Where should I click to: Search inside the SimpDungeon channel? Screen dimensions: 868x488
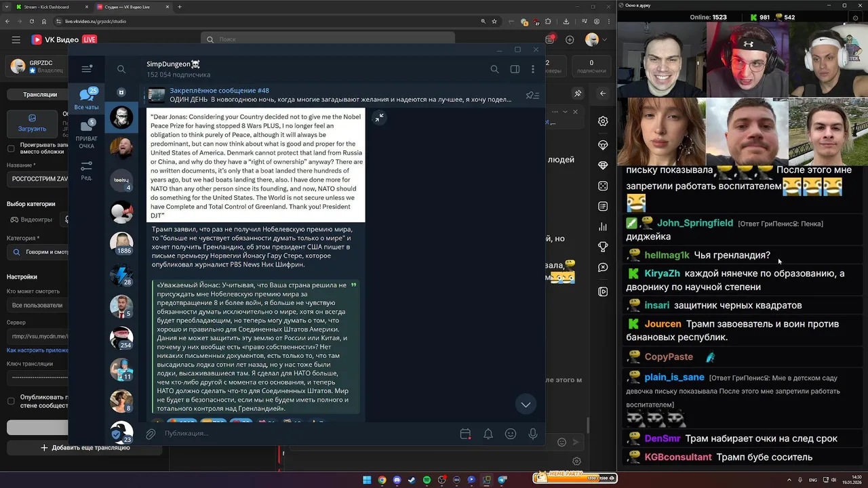[x=494, y=69]
